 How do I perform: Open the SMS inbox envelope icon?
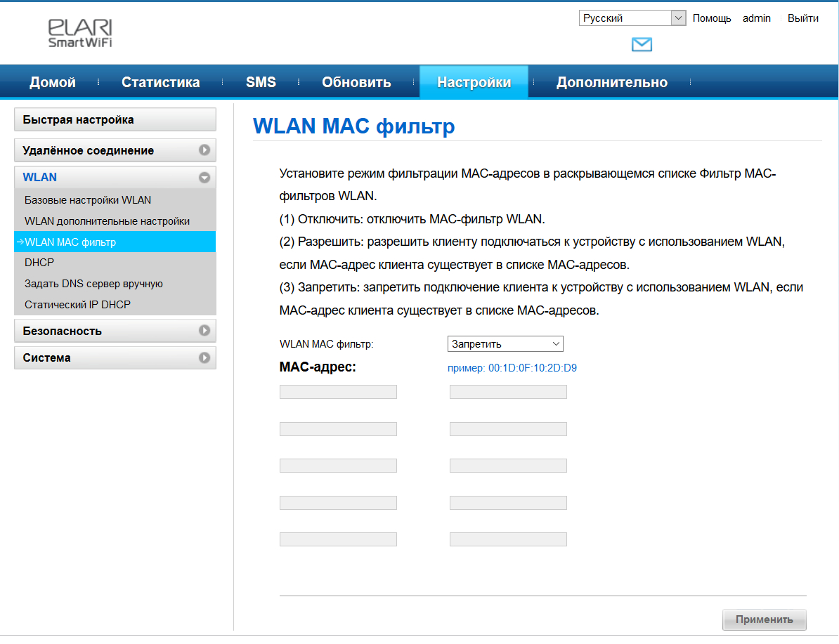pyautogui.click(x=642, y=45)
